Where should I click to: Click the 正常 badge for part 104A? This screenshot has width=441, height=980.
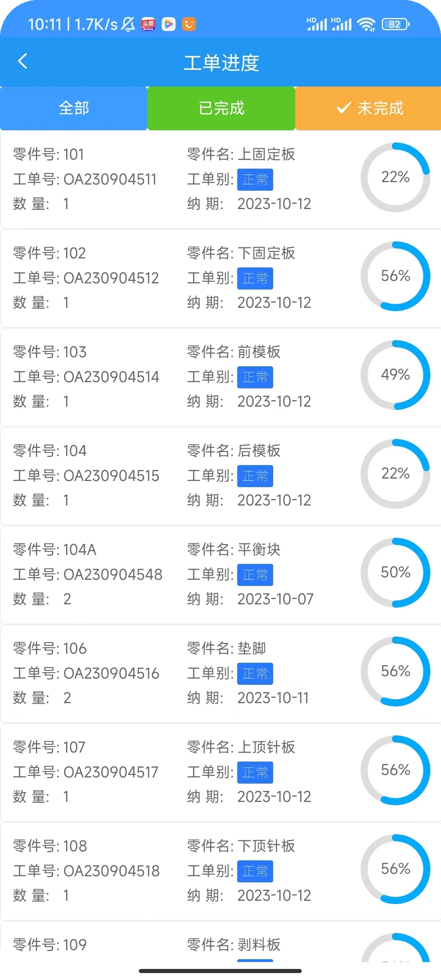[255, 575]
